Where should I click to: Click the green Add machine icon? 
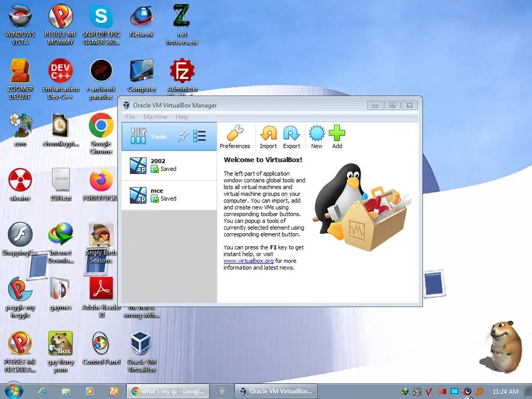(x=337, y=137)
